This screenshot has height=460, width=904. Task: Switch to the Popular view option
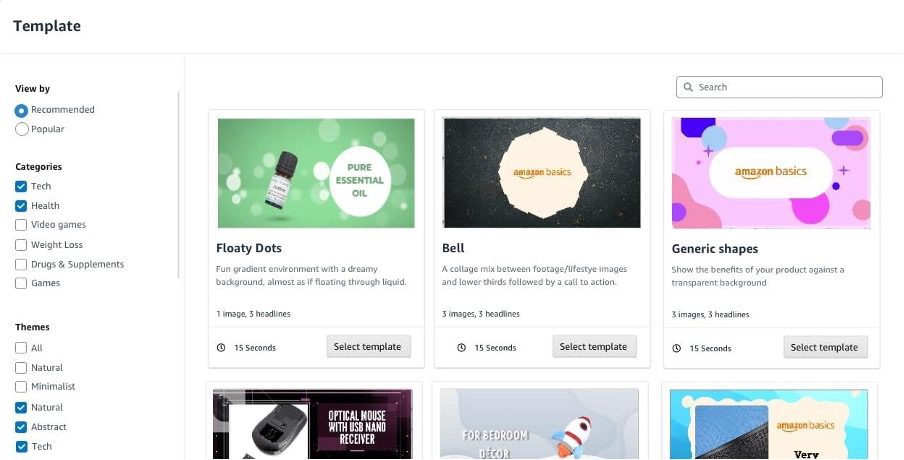tap(22, 129)
